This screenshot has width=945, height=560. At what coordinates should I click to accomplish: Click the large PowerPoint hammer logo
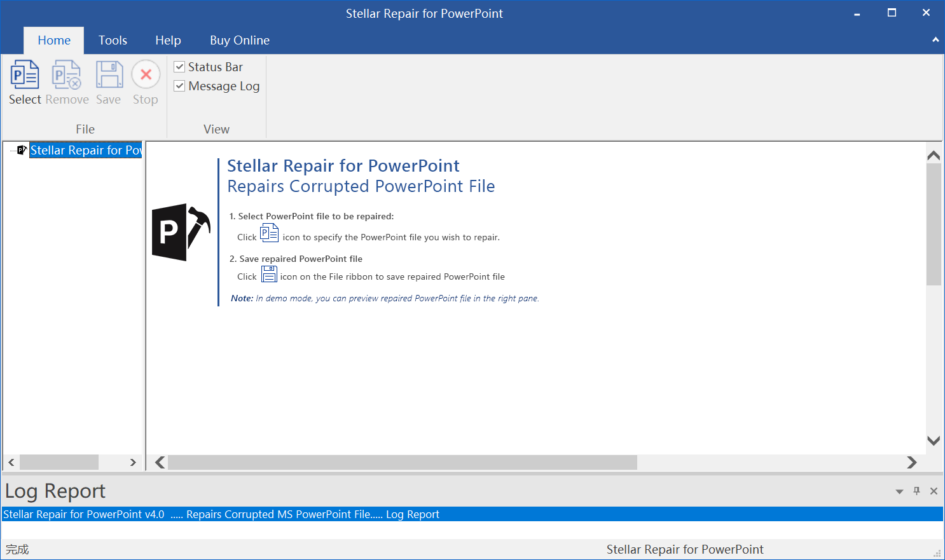[181, 232]
